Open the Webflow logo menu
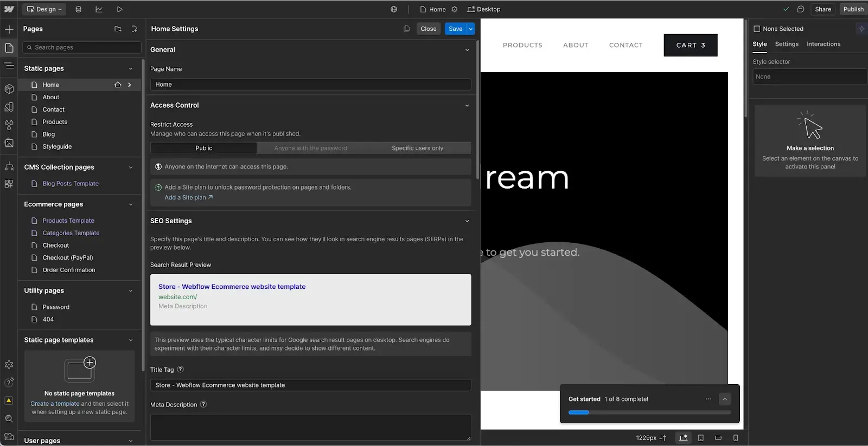The image size is (868, 446). click(x=9, y=9)
